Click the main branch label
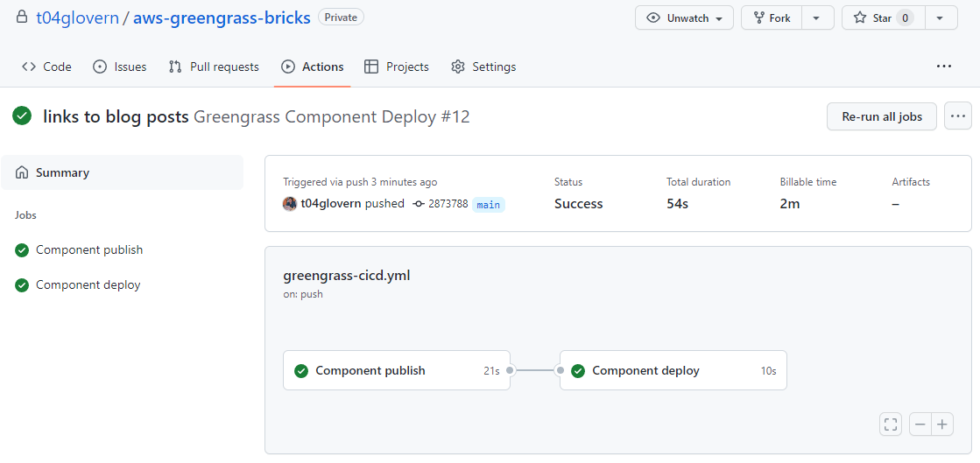980x463 pixels. click(489, 205)
